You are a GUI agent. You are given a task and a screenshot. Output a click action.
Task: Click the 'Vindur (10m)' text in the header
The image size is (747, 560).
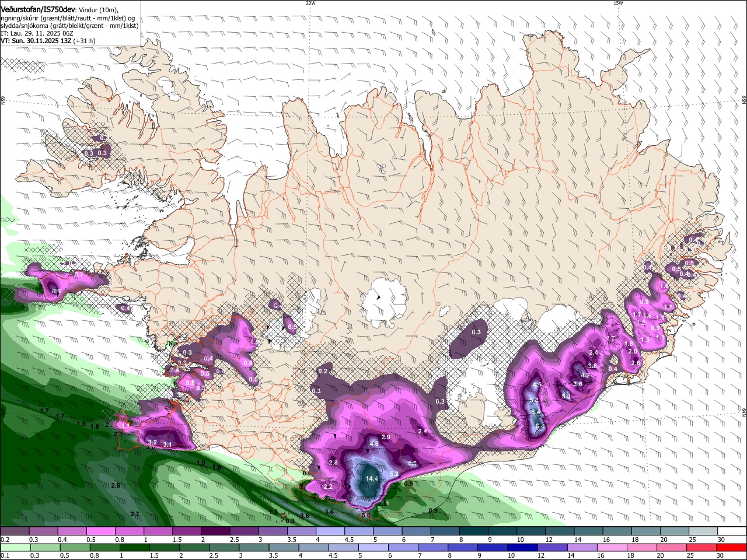tap(98, 10)
